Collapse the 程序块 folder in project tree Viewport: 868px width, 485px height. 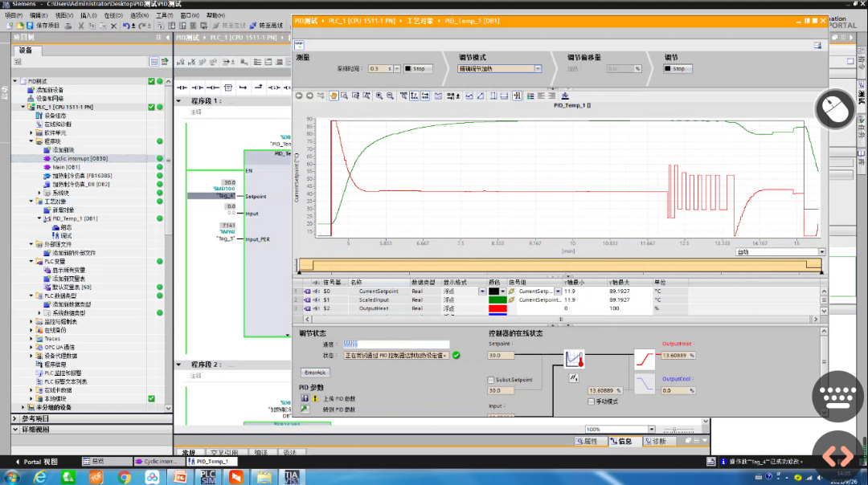tap(31, 141)
